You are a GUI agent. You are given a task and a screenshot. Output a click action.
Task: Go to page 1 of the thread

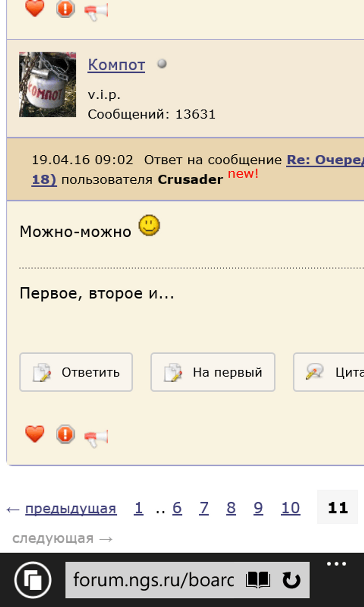click(138, 508)
